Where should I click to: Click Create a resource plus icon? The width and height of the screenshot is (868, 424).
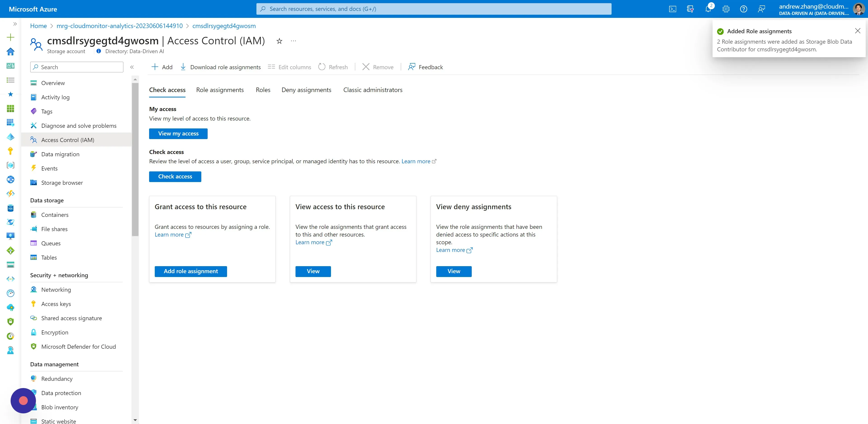click(x=10, y=37)
